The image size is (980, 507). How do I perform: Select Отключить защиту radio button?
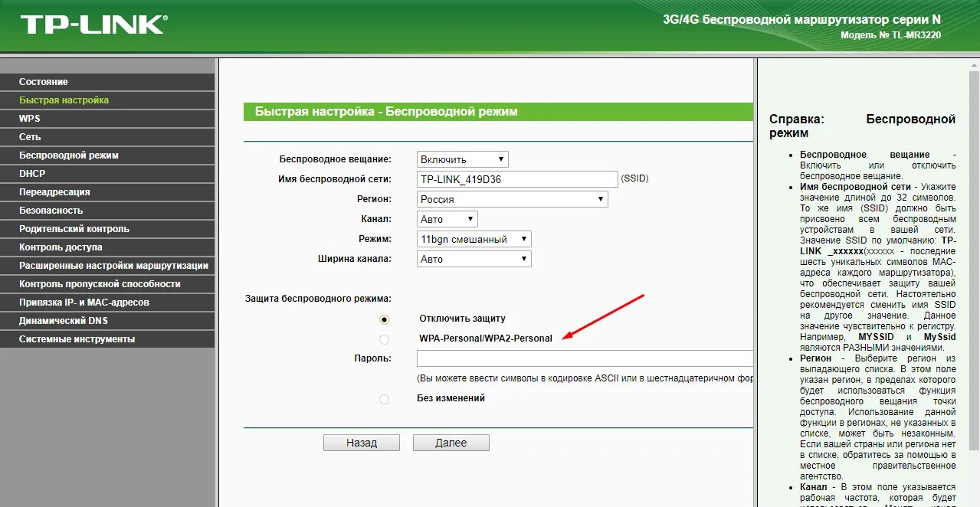point(384,319)
